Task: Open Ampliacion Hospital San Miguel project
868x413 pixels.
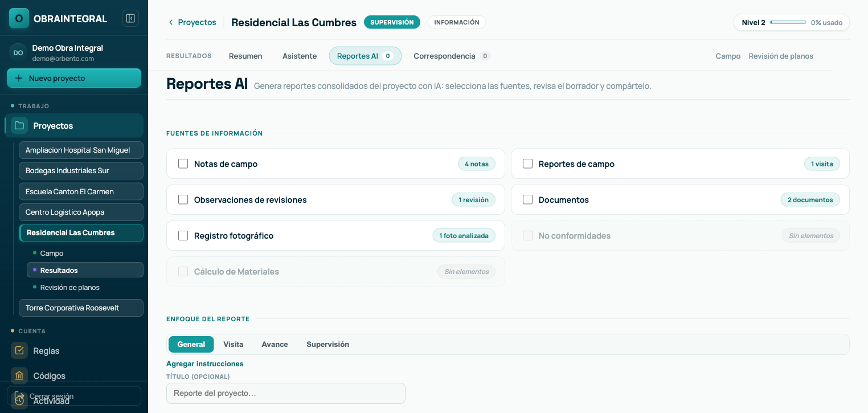Action: point(81,150)
